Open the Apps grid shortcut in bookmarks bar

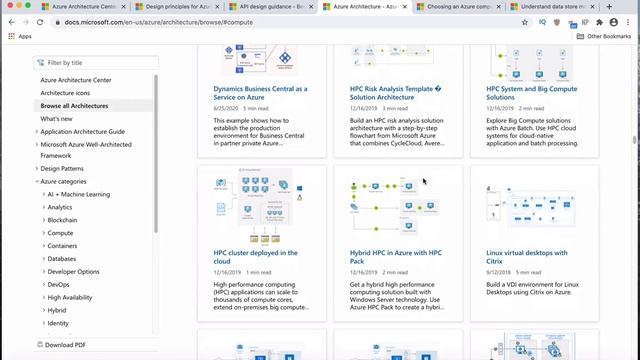coord(20,36)
